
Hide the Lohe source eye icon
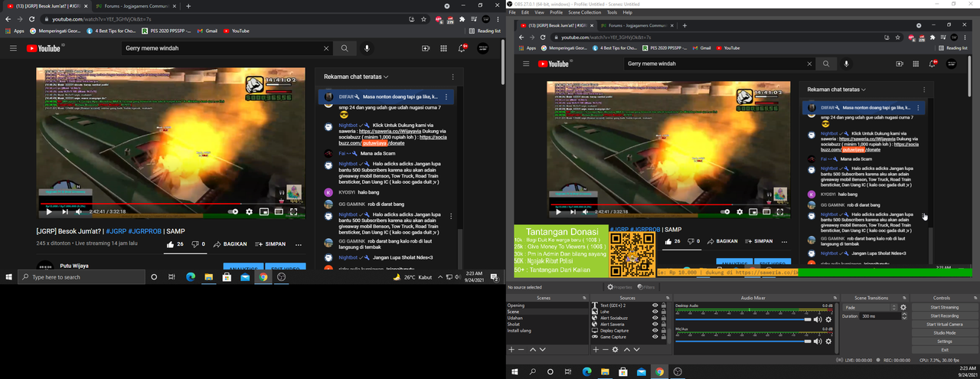pos(655,312)
